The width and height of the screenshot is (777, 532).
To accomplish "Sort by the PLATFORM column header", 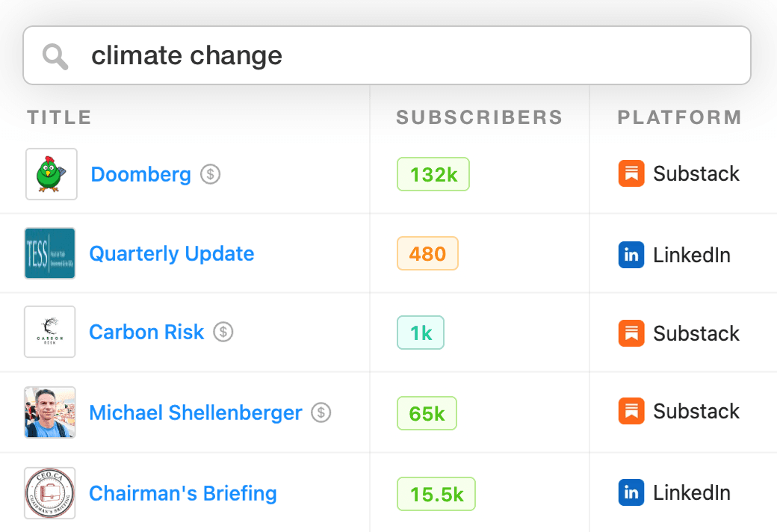I will pyautogui.click(x=679, y=117).
